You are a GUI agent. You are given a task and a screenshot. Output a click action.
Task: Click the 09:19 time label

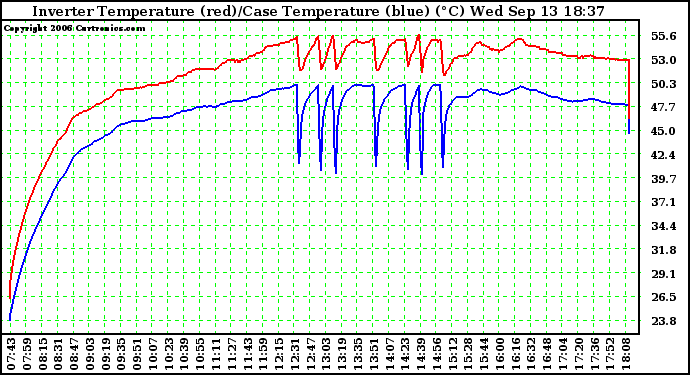click(x=105, y=354)
